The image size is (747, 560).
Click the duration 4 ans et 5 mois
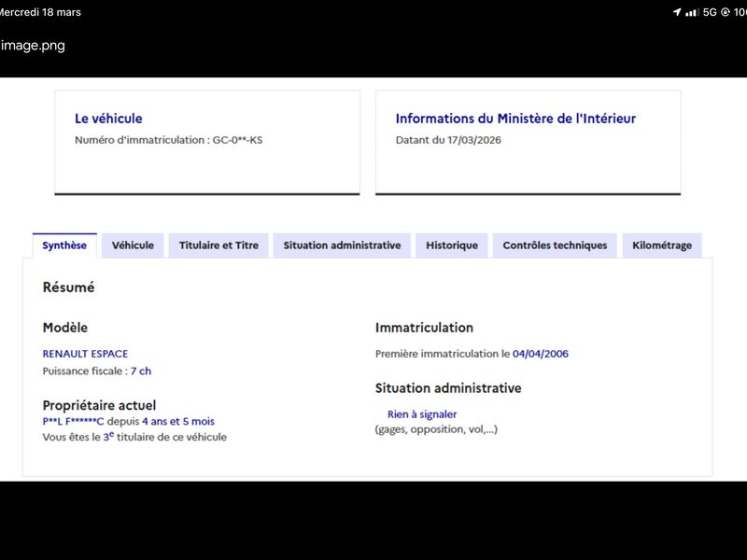click(x=178, y=422)
